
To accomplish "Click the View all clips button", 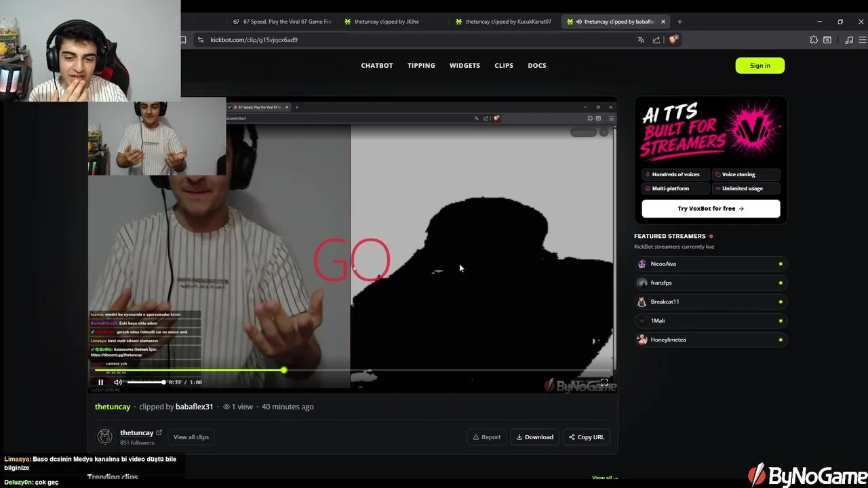I will 191,437.
